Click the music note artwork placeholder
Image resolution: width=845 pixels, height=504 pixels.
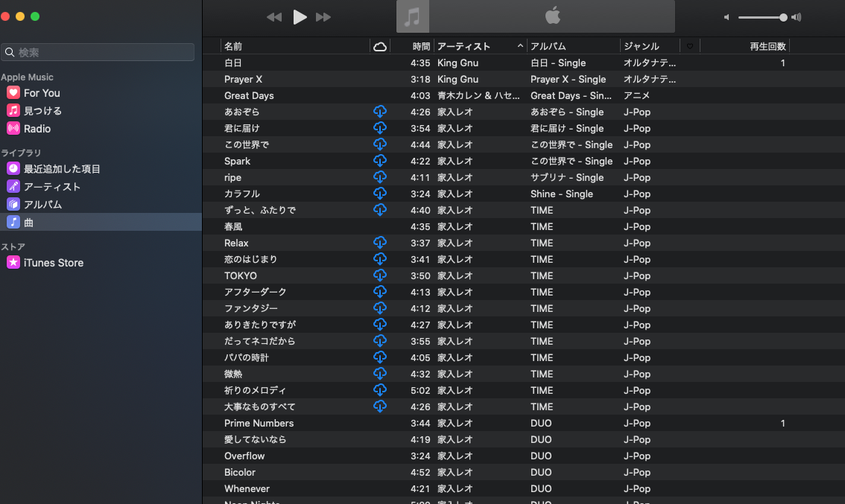click(413, 16)
